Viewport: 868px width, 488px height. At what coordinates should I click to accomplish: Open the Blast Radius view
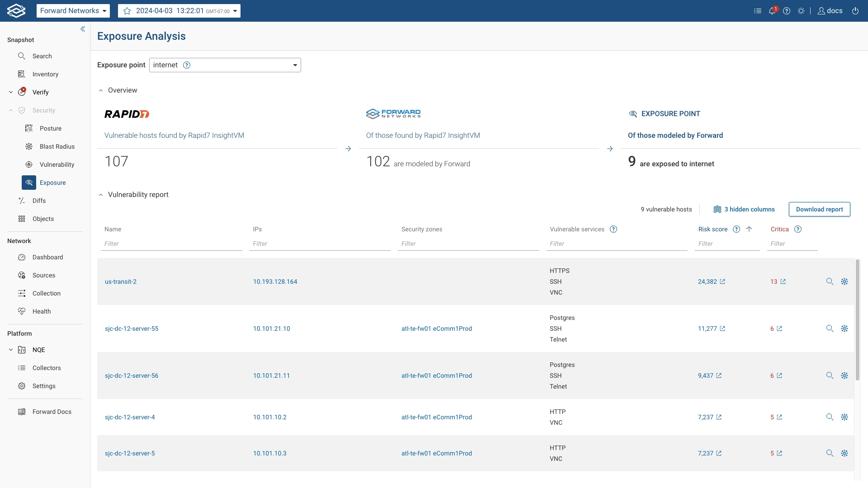(x=57, y=146)
